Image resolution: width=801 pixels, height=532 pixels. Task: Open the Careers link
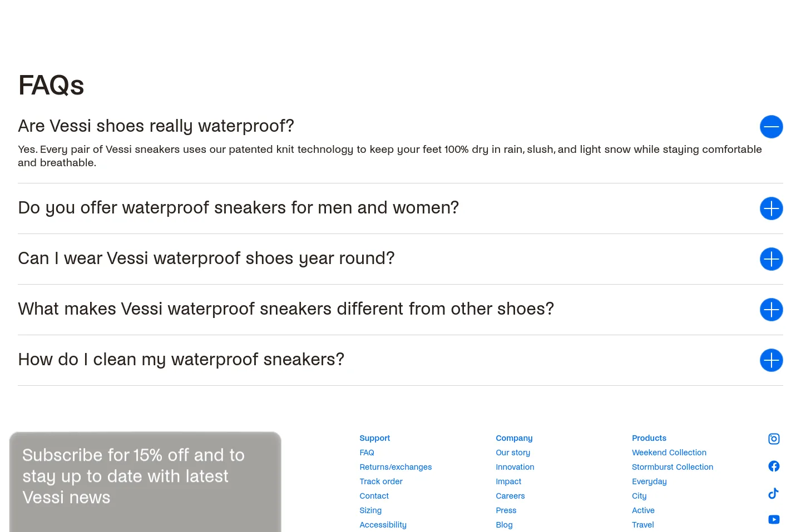click(x=510, y=496)
